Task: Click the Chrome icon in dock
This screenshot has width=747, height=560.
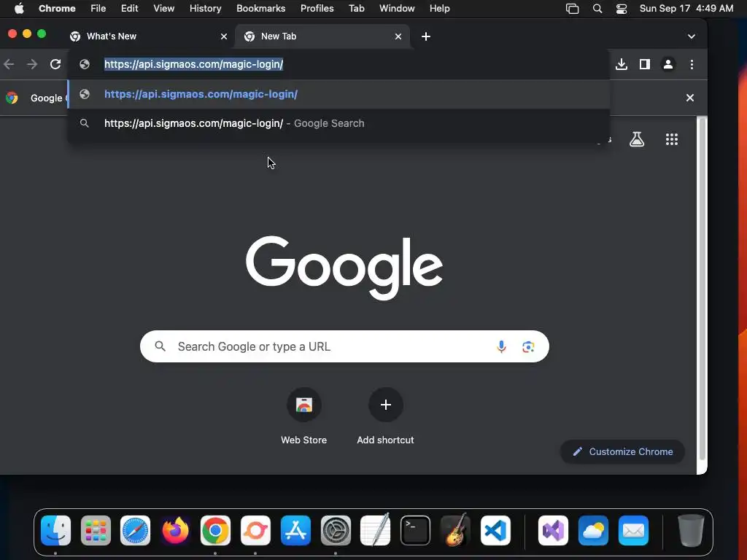Action: coord(215,531)
